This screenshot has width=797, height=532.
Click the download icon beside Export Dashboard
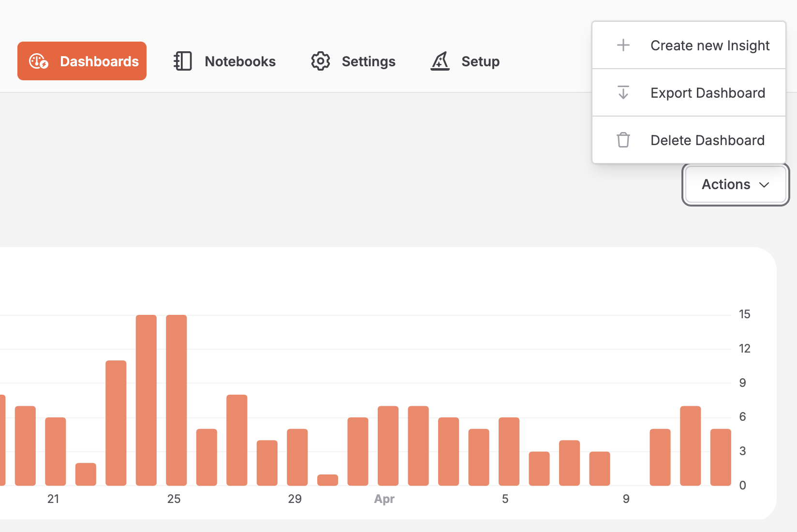point(624,92)
